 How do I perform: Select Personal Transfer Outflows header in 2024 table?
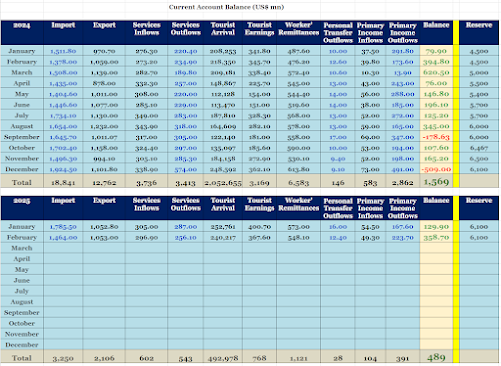338,33
